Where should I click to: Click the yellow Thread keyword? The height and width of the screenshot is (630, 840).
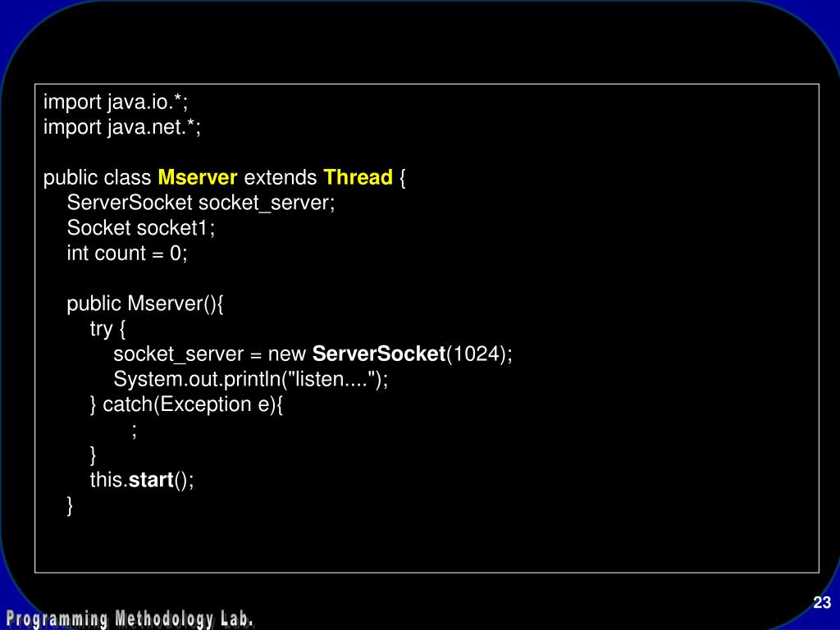point(358,177)
